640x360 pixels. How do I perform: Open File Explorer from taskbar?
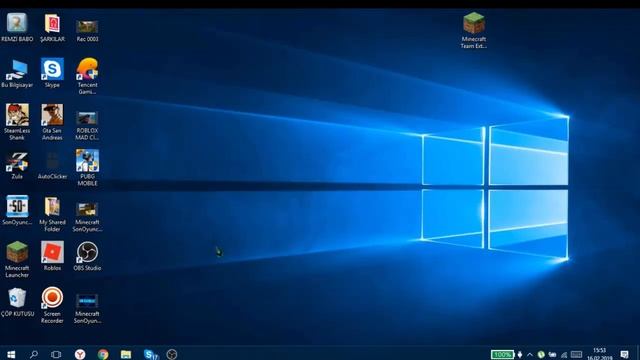click(126, 354)
